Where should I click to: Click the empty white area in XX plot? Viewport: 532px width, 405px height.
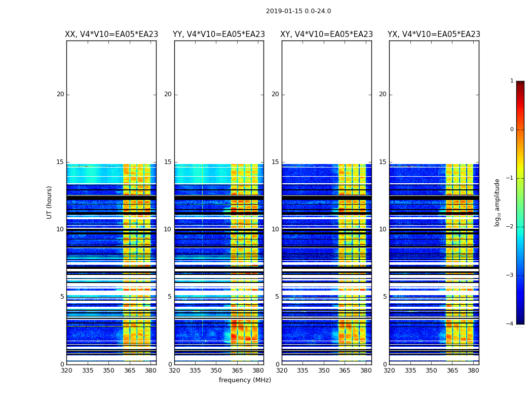click(x=111, y=101)
